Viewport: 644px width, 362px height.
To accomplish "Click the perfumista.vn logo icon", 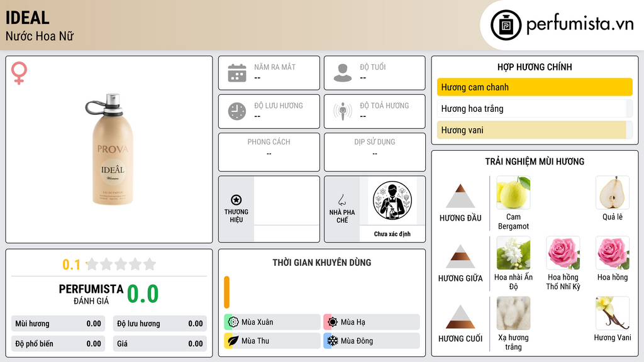I will click(x=506, y=25).
